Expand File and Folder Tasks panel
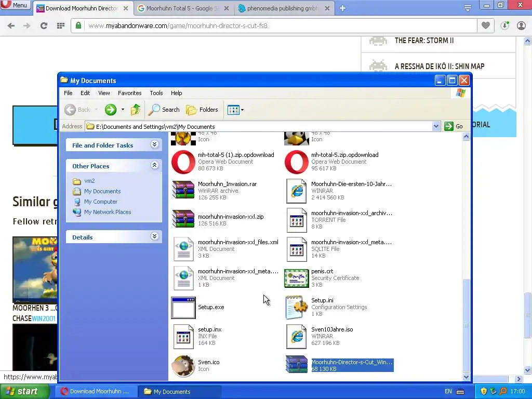532x399 pixels. [154, 144]
